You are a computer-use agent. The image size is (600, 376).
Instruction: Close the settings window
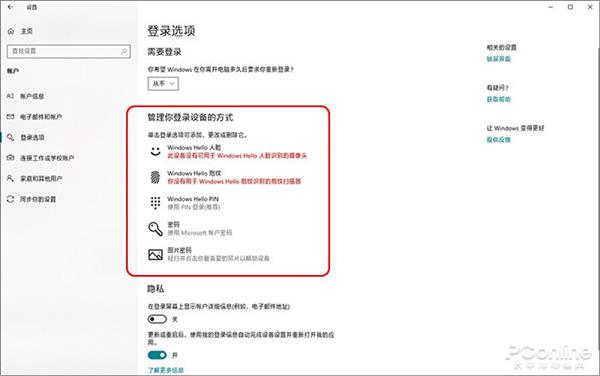point(590,7)
